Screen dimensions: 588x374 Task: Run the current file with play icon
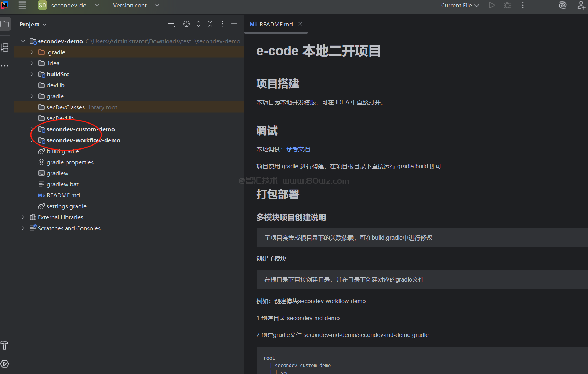pyautogui.click(x=492, y=5)
